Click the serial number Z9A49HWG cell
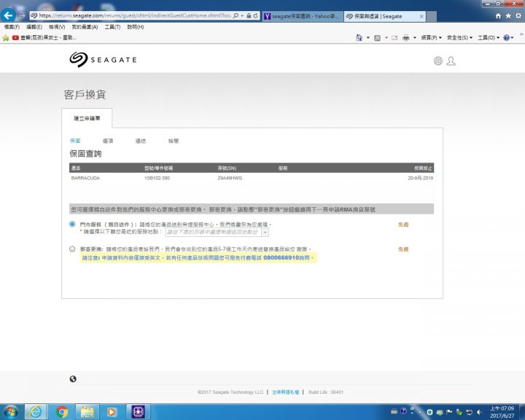The image size is (525, 420). 230,178
